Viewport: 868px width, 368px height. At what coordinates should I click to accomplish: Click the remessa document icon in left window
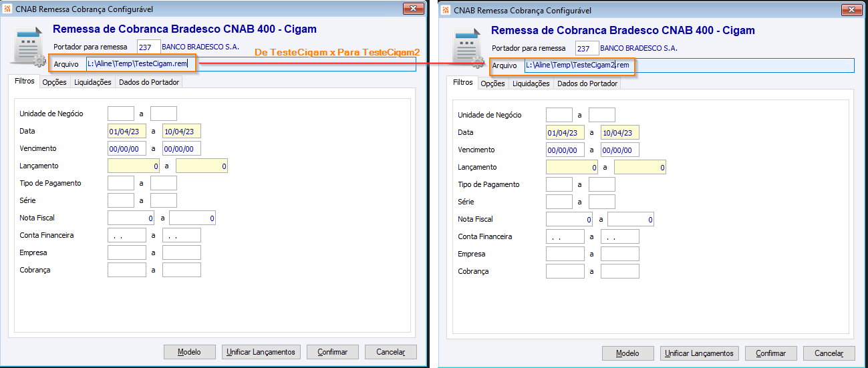coord(28,48)
